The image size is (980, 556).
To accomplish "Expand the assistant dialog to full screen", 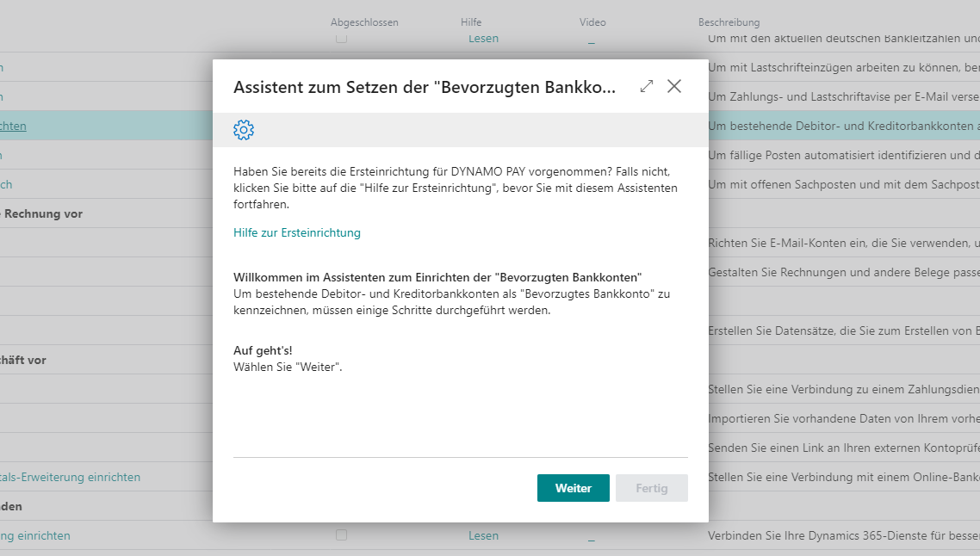I will click(x=646, y=86).
